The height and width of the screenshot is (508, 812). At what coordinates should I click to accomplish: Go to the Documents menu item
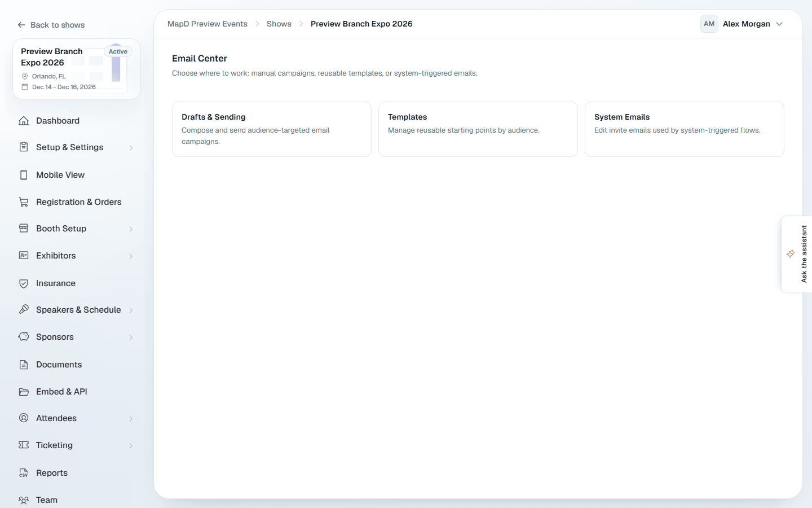[x=77, y=365]
